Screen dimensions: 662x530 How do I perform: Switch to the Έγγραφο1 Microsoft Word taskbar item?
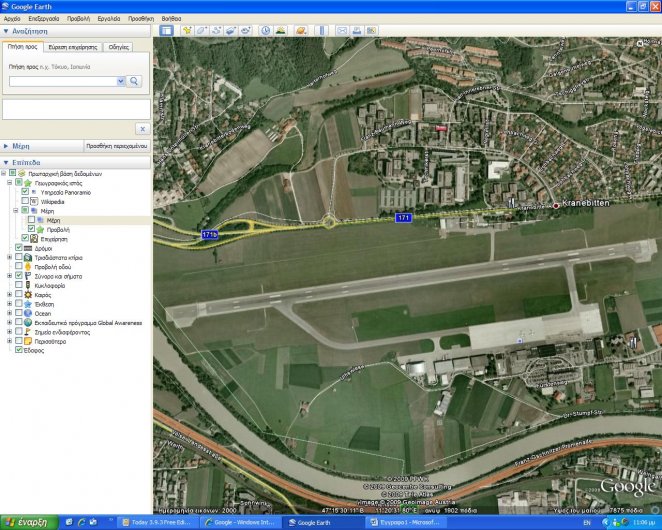(405, 522)
